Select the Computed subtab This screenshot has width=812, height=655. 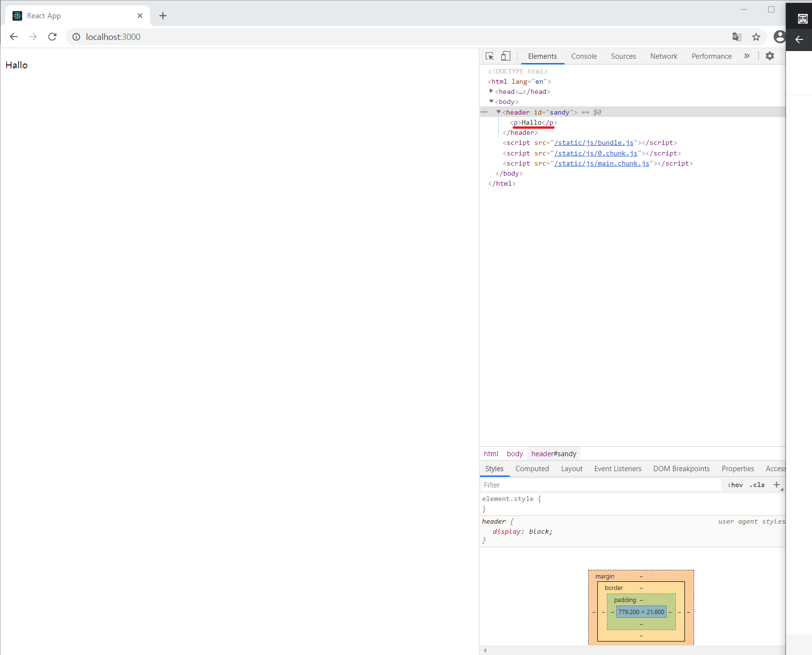[x=532, y=469]
